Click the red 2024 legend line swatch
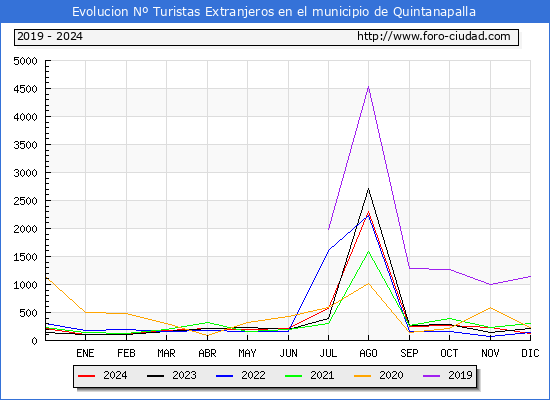Image resolution: width=550 pixels, height=400 pixels. tap(86, 376)
